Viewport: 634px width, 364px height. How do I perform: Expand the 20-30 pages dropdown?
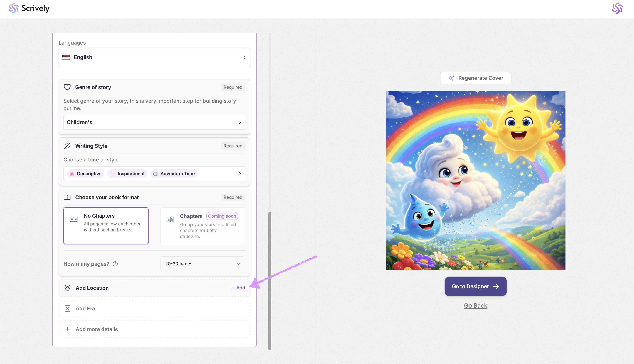202,264
